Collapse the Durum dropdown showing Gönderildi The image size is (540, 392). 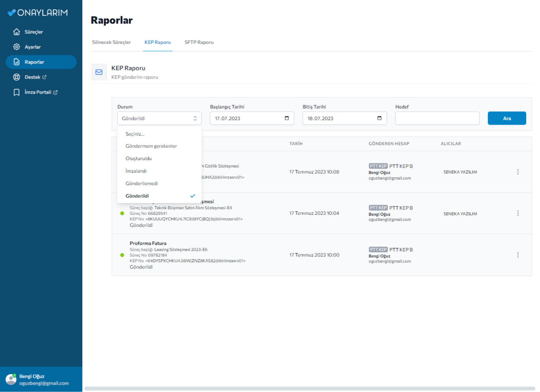pos(159,118)
